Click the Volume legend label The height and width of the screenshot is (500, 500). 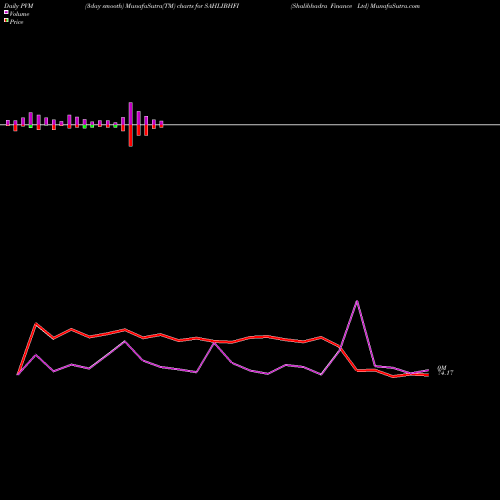coord(19,14)
